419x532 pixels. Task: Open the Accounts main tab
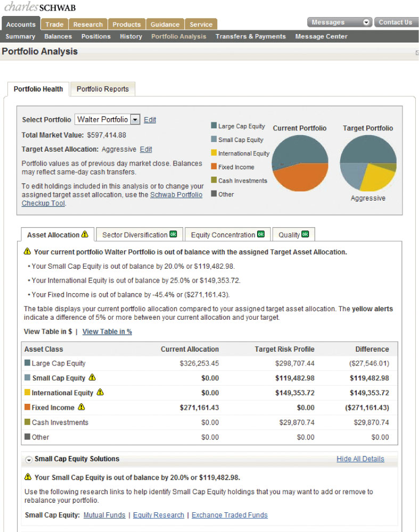pyautogui.click(x=21, y=24)
